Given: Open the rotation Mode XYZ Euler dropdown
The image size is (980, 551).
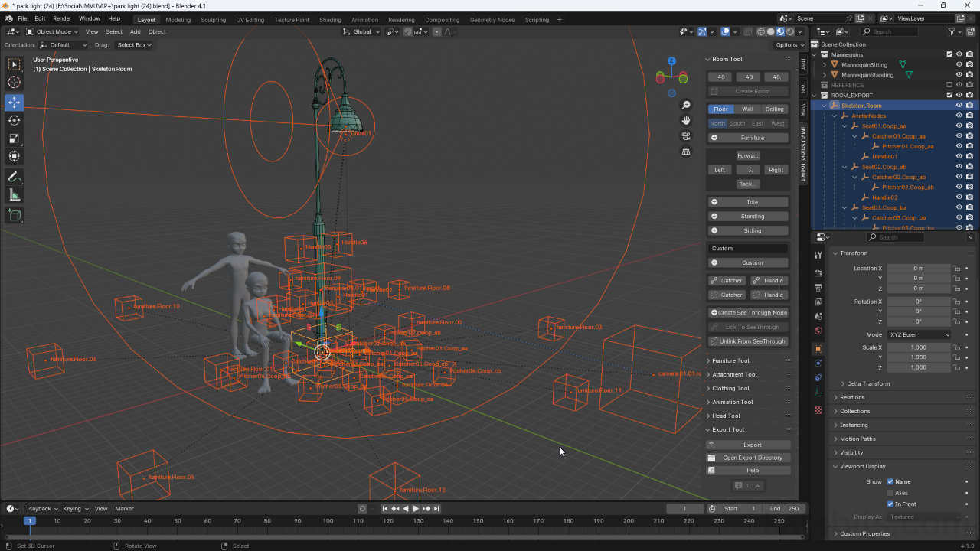Looking at the screenshot, I should (919, 334).
